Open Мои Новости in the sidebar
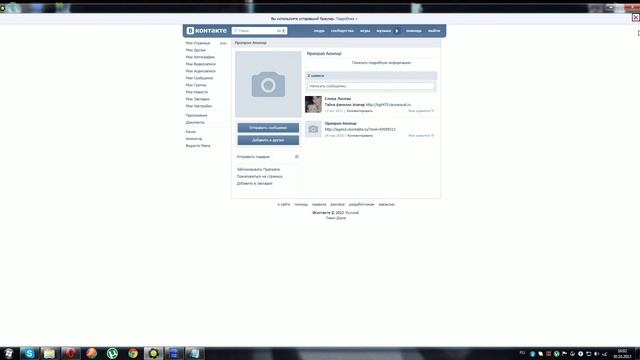The image size is (640, 360). [x=197, y=92]
